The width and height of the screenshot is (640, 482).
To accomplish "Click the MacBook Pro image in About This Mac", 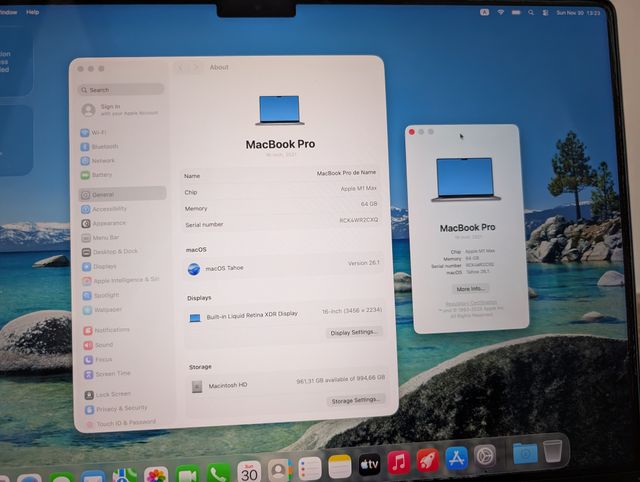I will 466,180.
